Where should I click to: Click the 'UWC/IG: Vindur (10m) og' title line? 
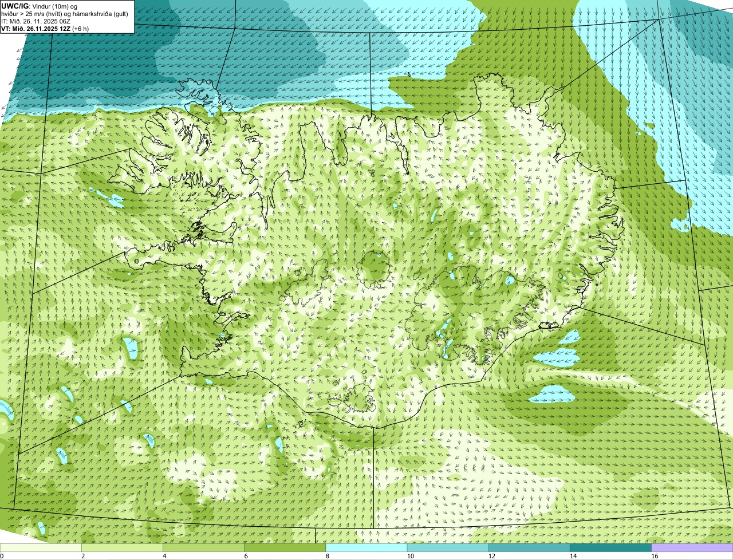click(x=39, y=6)
